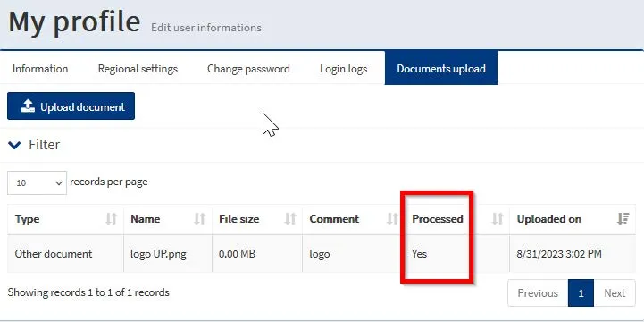Click the Next page button
Image resolution: width=644 pixels, height=322 pixels.
(615, 293)
